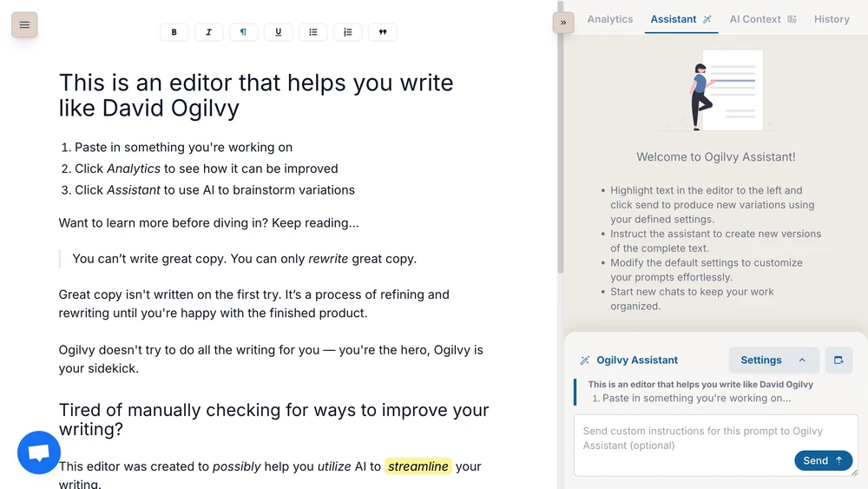Image resolution: width=868 pixels, height=489 pixels.
Task: Open the hamburger sidebar menu
Action: point(24,25)
